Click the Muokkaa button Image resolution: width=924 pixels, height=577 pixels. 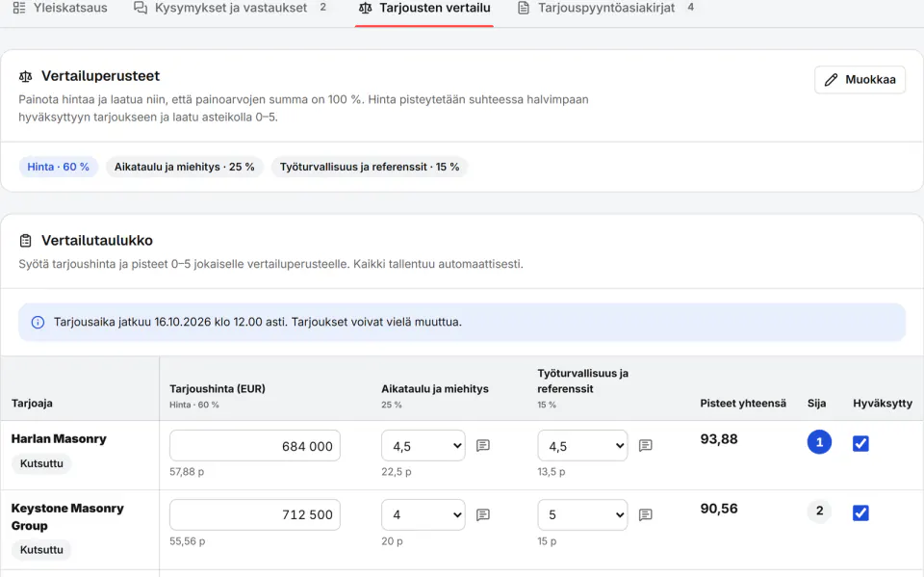coord(860,80)
